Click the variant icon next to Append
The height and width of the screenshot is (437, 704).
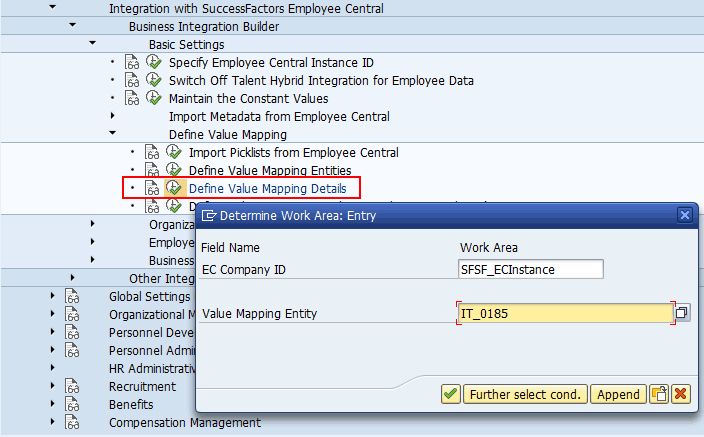coord(659,394)
